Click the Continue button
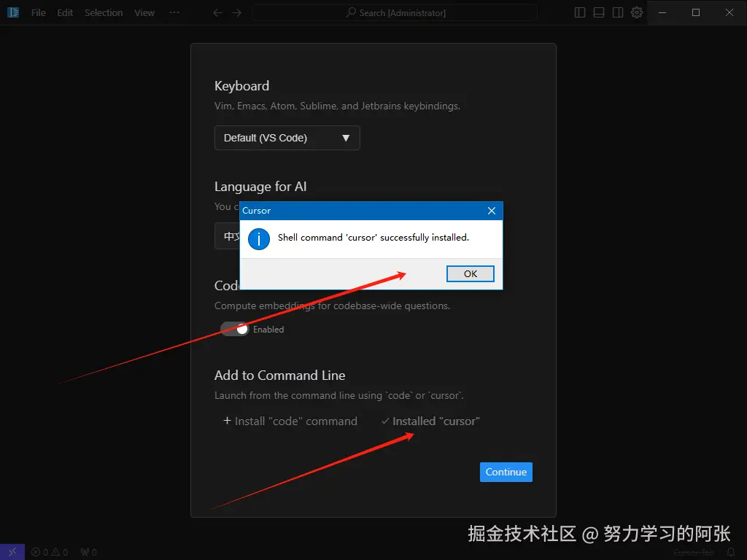The image size is (747, 560). point(506,472)
